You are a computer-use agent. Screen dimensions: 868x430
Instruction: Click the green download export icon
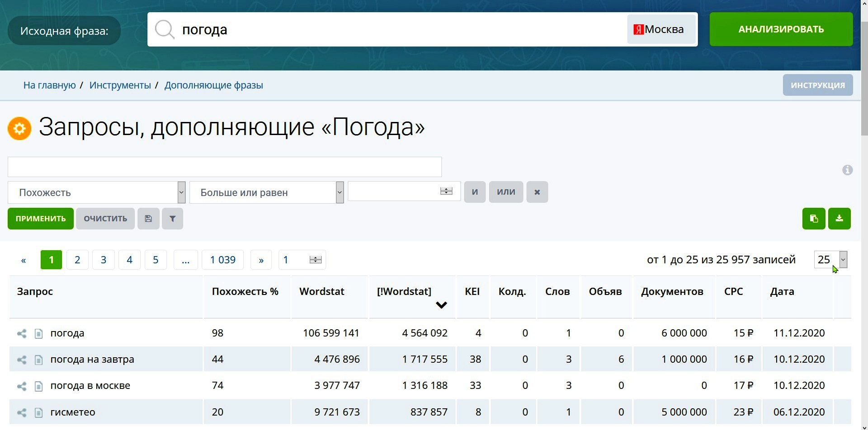[839, 219]
